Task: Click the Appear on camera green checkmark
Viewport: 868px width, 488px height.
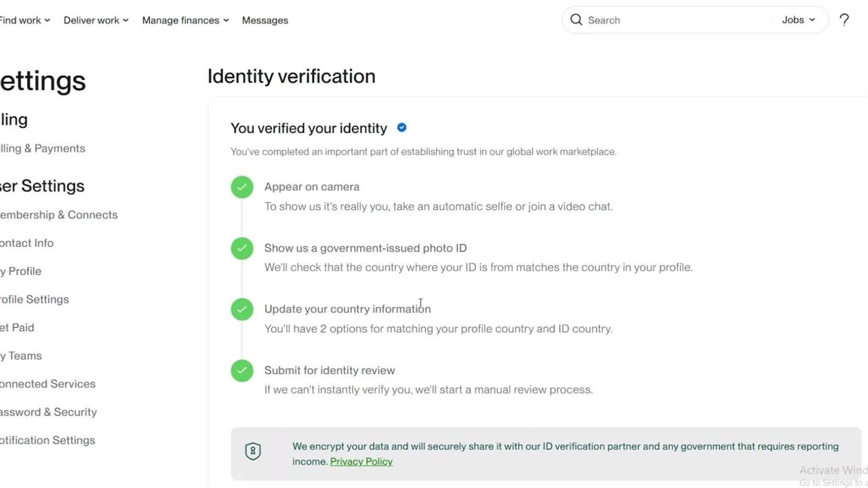Action: click(242, 187)
